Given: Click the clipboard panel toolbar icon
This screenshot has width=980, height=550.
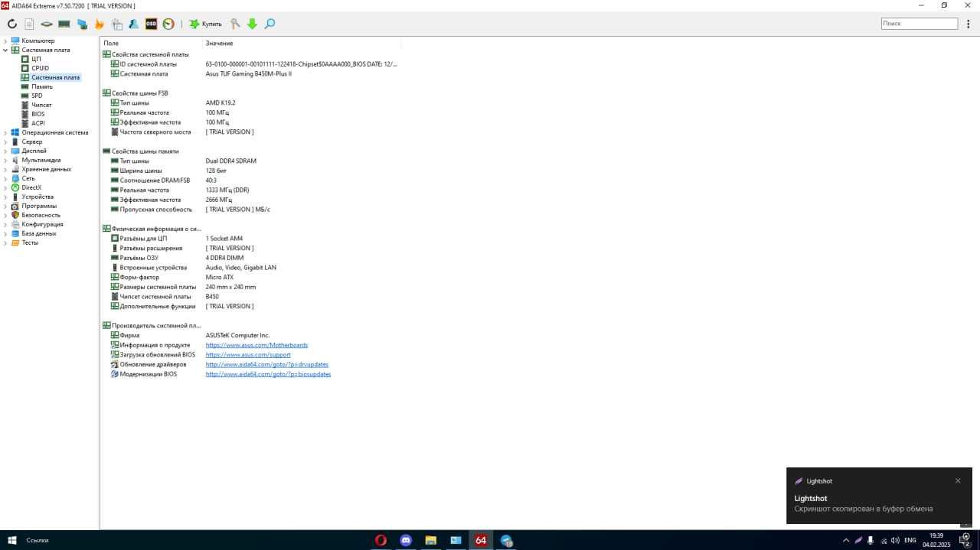Looking at the screenshot, I should [x=116, y=24].
